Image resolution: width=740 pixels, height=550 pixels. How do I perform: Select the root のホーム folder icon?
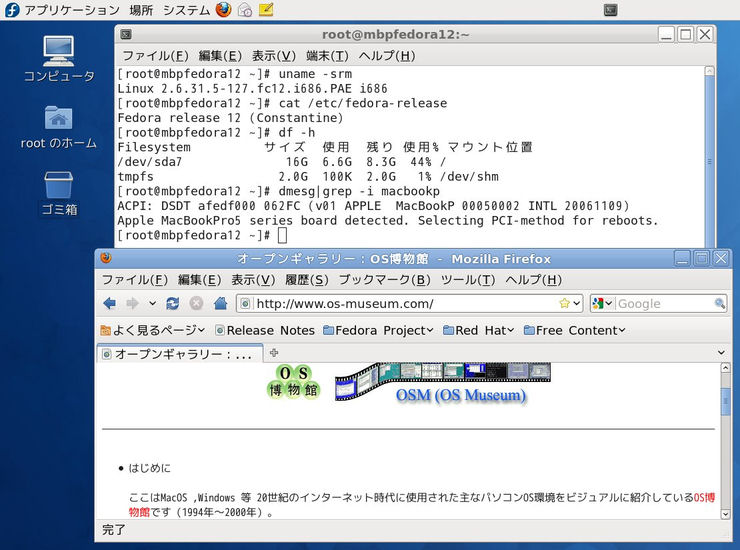pos(59,127)
